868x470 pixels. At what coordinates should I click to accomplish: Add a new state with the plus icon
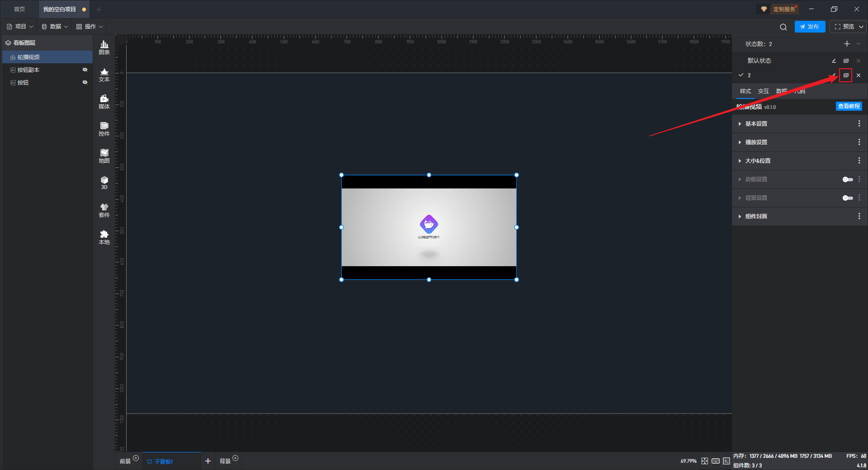point(847,44)
